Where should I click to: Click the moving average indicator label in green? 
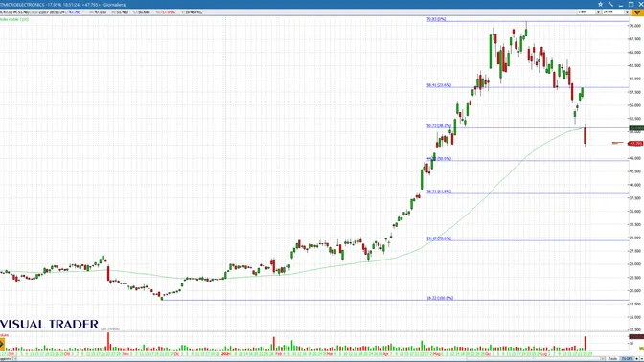14,19
